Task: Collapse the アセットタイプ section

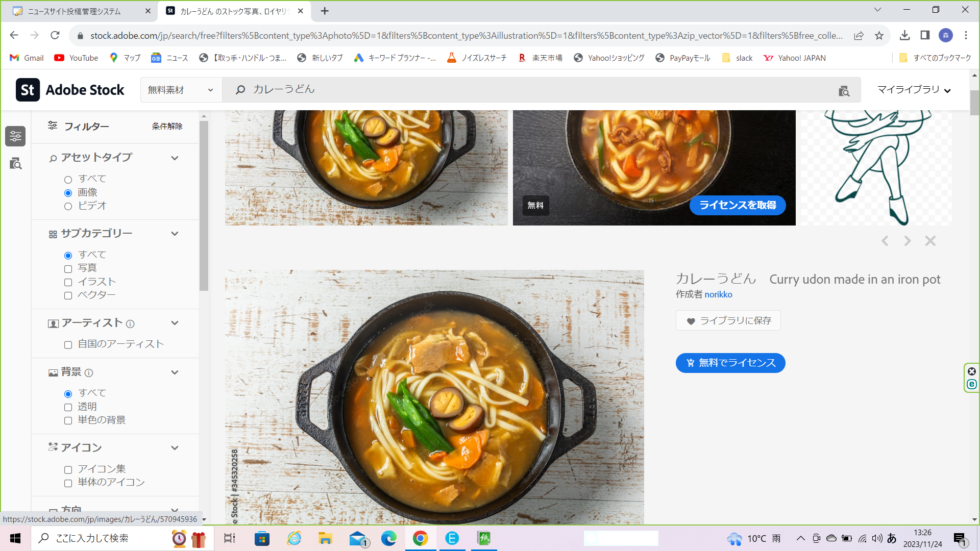Action: click(x=175, y=158)
